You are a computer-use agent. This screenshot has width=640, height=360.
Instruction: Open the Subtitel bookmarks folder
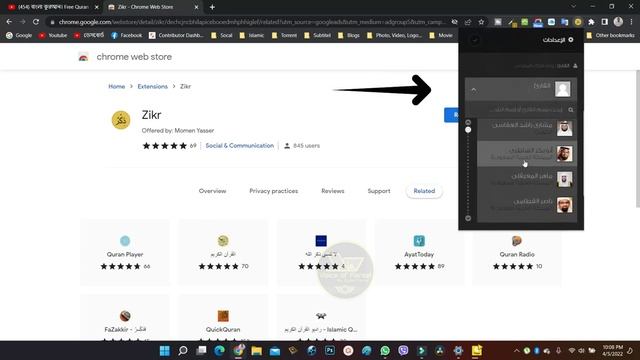(x=318, y=36)
